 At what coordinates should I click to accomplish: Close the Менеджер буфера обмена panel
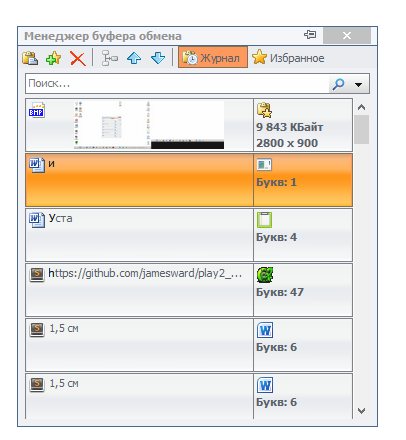(347, 35)
